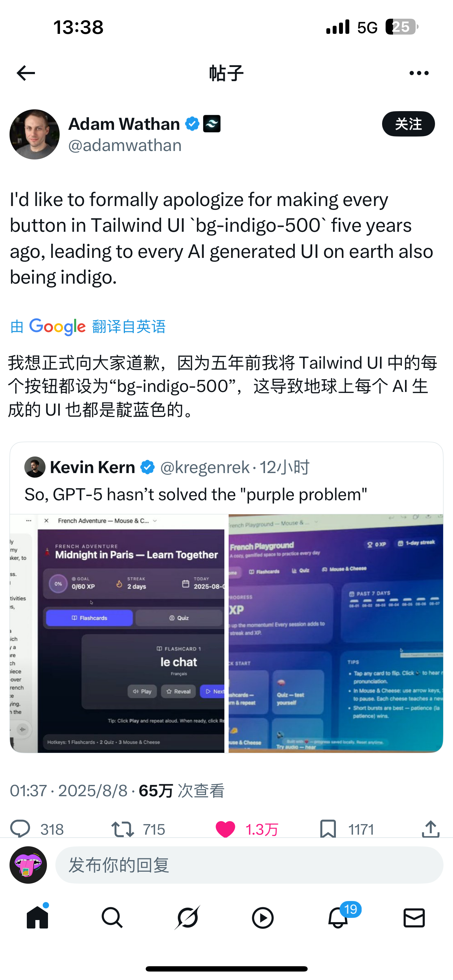The height and width of the screenshot is (980, 453).
Task: Open Adam Wathan's profile picture
Action: tap(35, 134)
